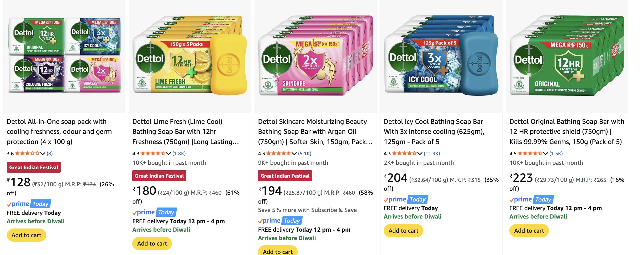Click Great Indian Festival badge on All-in-One pack
The height and width of the screenshot is (255, 644).
click(34, 167)
